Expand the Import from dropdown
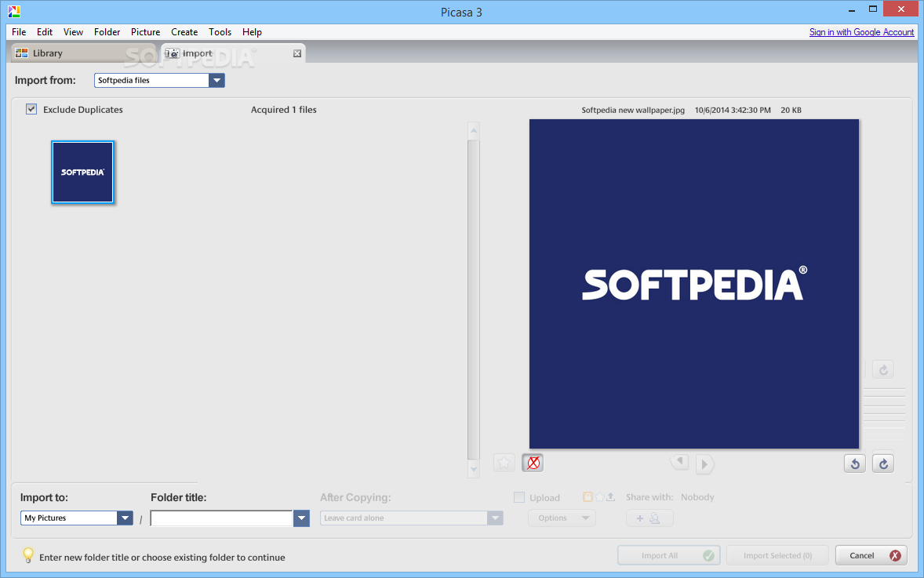924x578 pixels. click(x=216, y=80)
